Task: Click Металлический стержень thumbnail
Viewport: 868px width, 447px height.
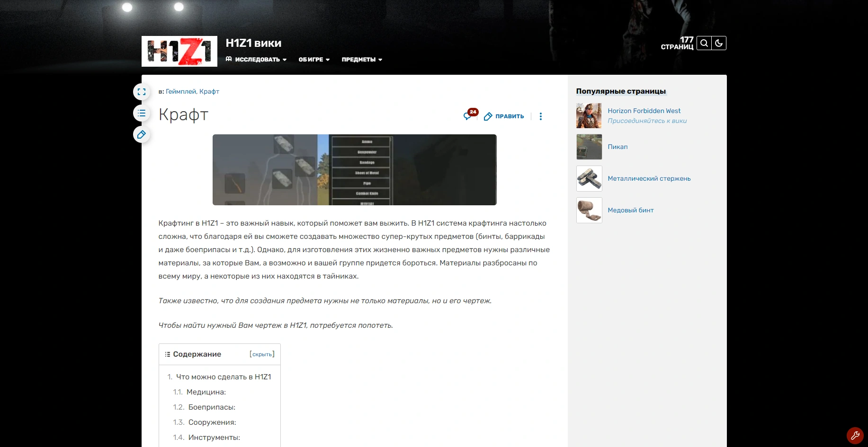Action: pyautogui.click(x=589, y=179)
